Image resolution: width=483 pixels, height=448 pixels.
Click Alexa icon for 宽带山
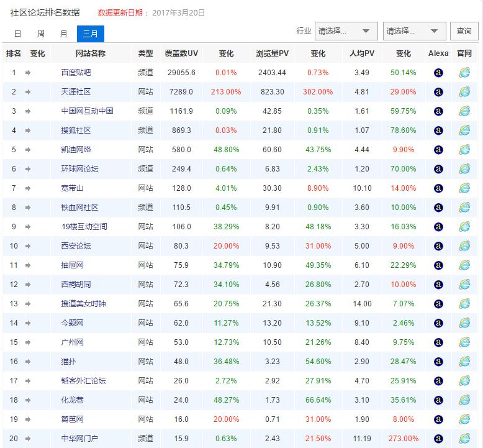pyautogui.click(x=438, y=188)
